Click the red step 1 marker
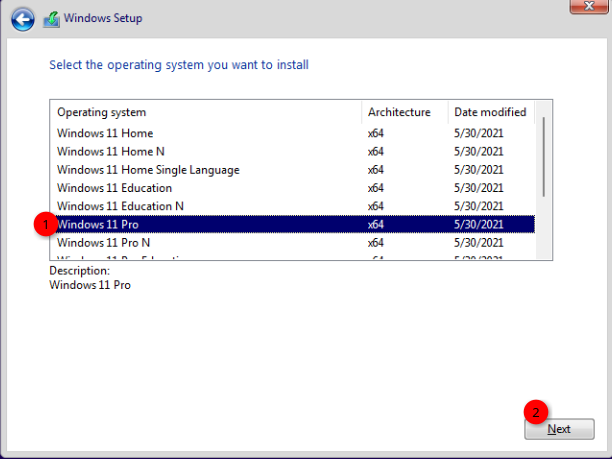Viewport: 612px width, 459px height. click(x=44, y=224)
